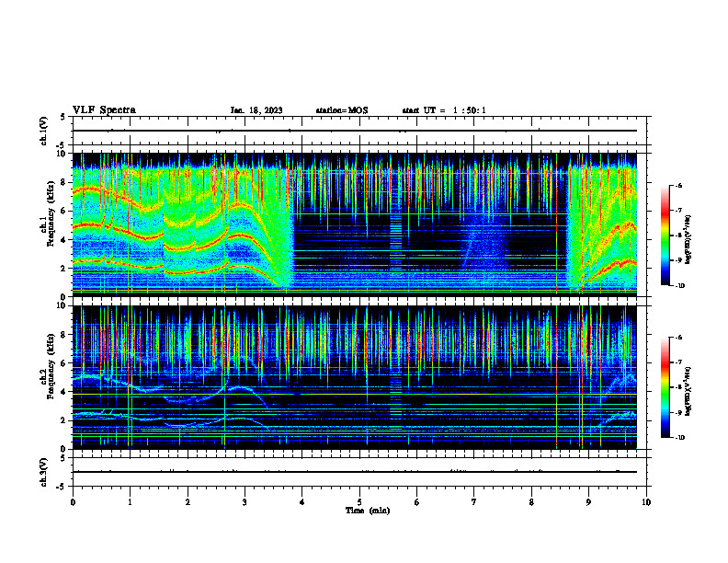Click the "ch.3(V)" axis label at bottom
This screenshot has width=728, height=563.
[x=44, y=472]
